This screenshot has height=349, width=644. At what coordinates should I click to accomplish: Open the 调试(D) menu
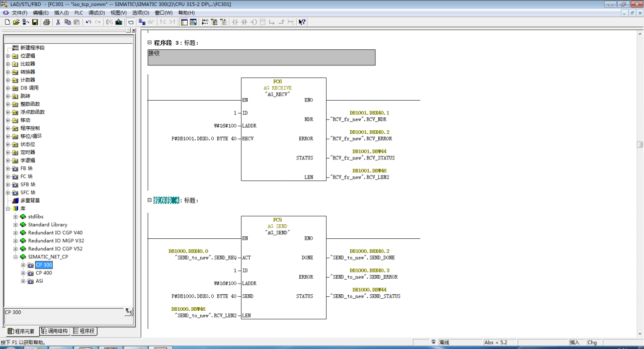pos(97,13)
